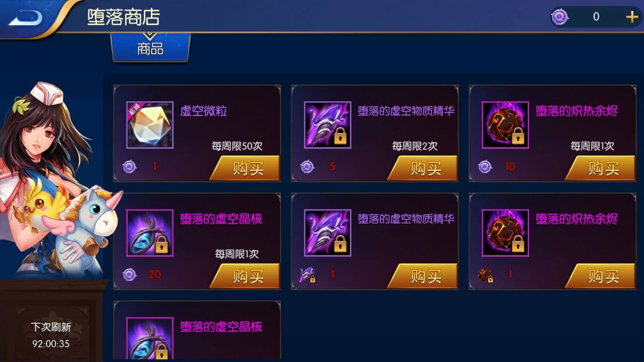Tap the purple currency coin icon at top
This screenshot has height=362, width=644.
[x=559, y=17]
